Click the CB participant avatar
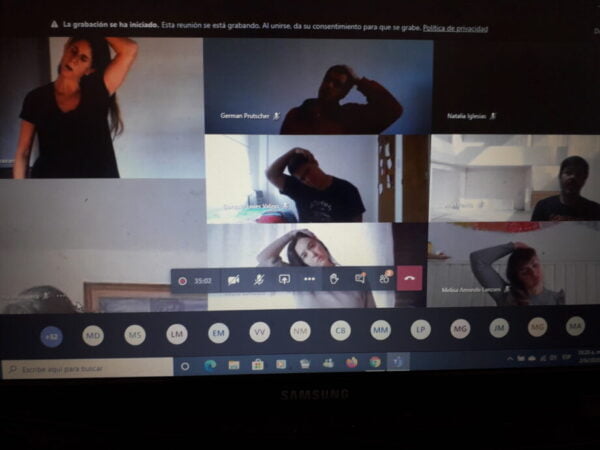The image size is (600, 450). [341, 330]
